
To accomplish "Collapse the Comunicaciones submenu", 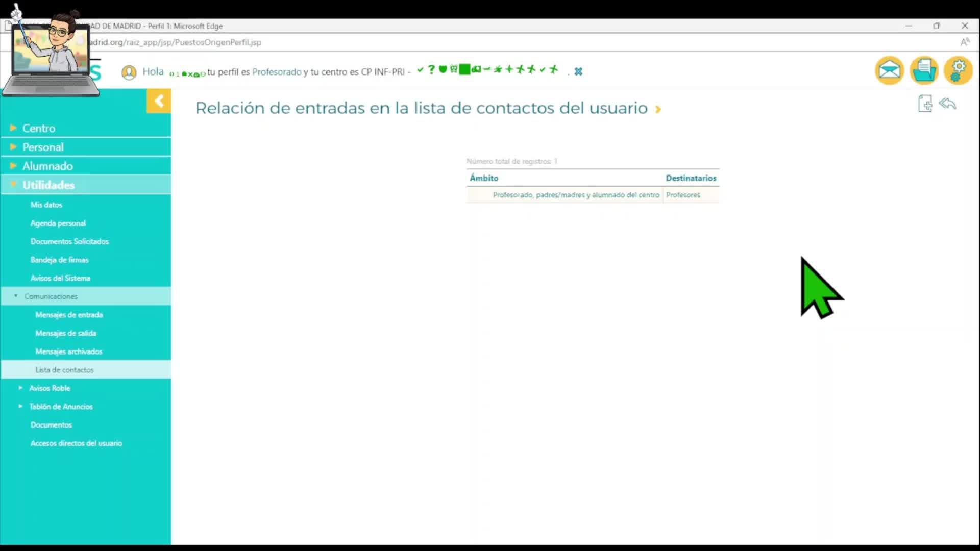I will (51, 296).
